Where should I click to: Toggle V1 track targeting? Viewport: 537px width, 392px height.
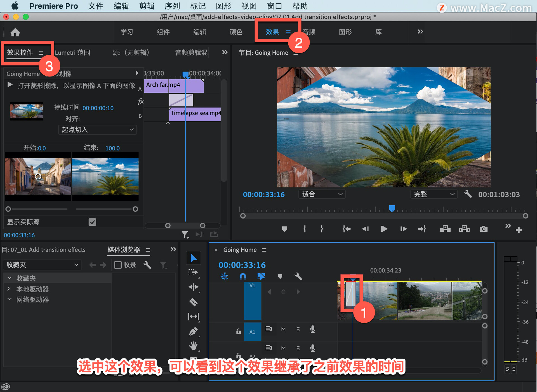click(x=252, y=301)
